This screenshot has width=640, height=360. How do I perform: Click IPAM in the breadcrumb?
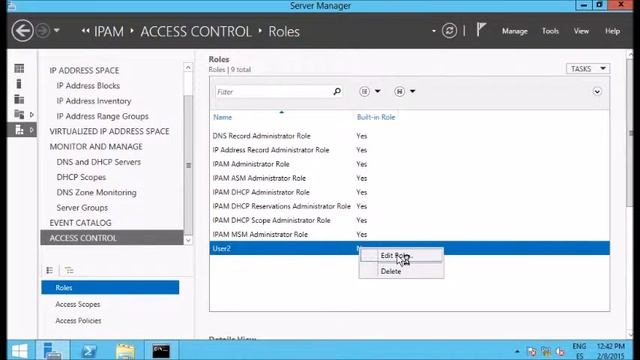(109, 31)
